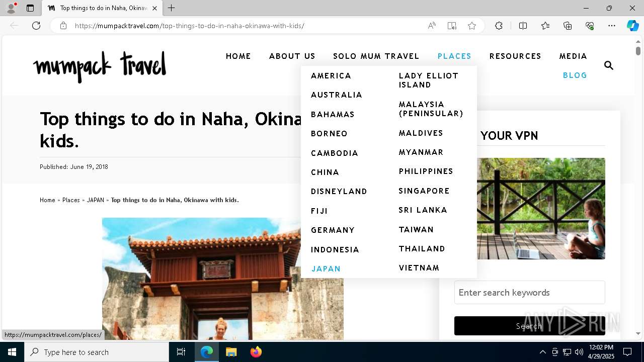
Task: Open the Collections icon
Action: (x=568, y=26)
